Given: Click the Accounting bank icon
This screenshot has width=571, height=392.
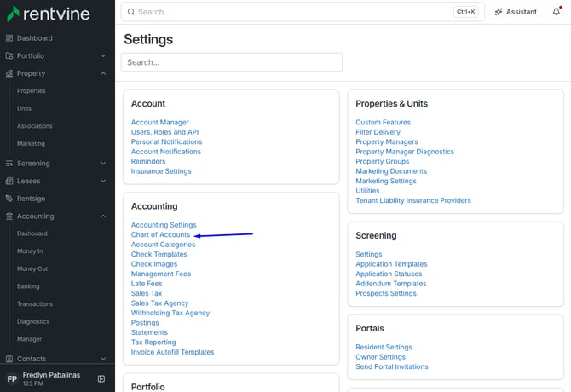Looking at the screenshot, I should [x=9, y=216].
